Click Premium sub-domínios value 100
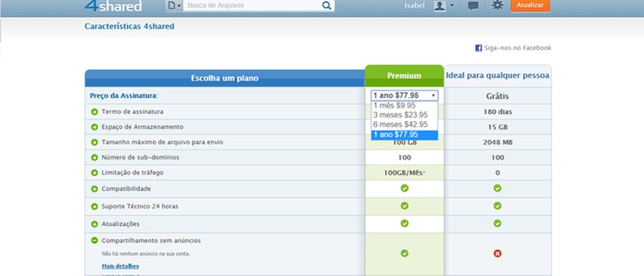 pyautogui.click(x=404, y=158)
